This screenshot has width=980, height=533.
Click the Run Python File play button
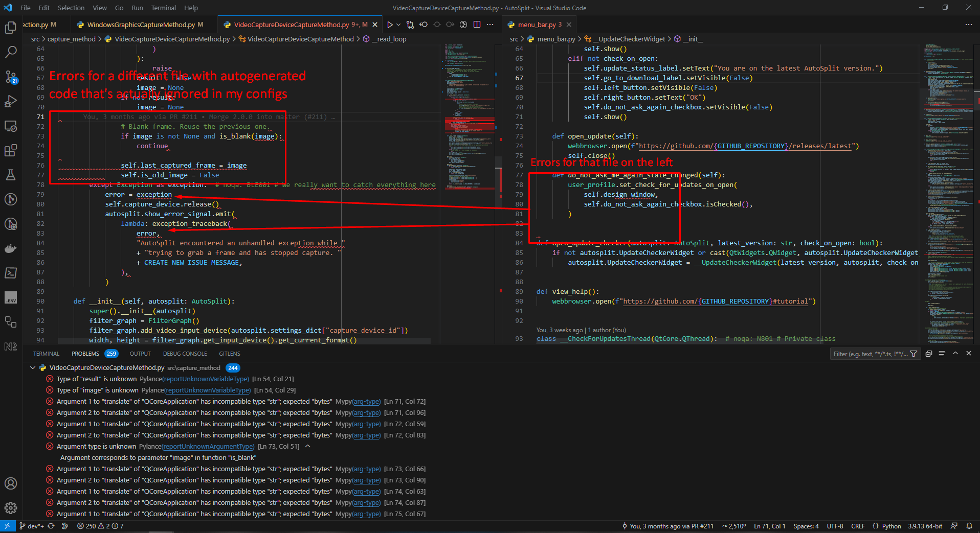click(390, 25)
